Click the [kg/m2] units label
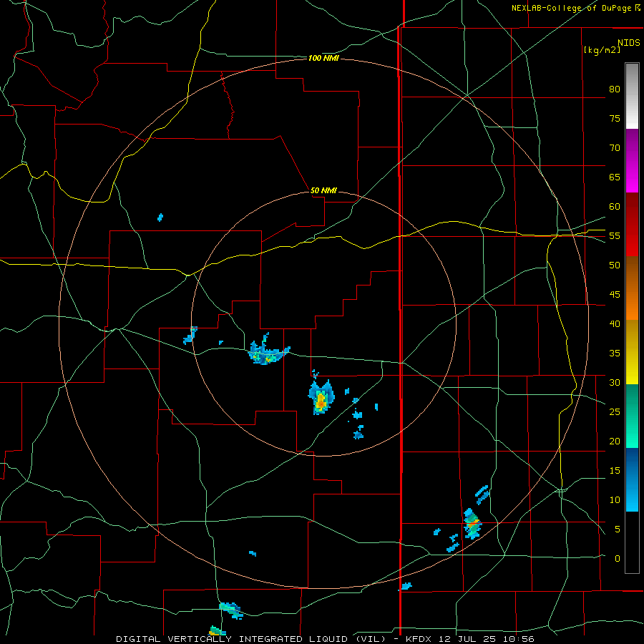The width and height of the screenshot is (644, 644). coord(602,50)
